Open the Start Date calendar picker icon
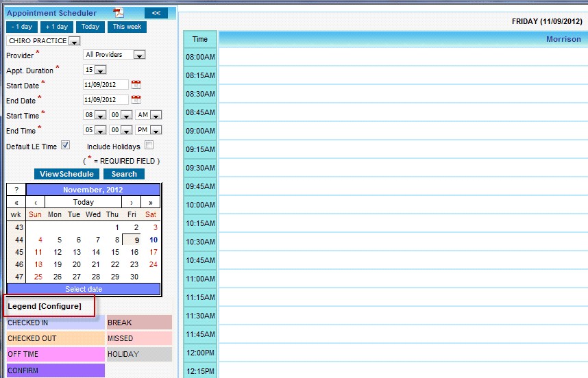The image size is (588, 378). point(136,85)
